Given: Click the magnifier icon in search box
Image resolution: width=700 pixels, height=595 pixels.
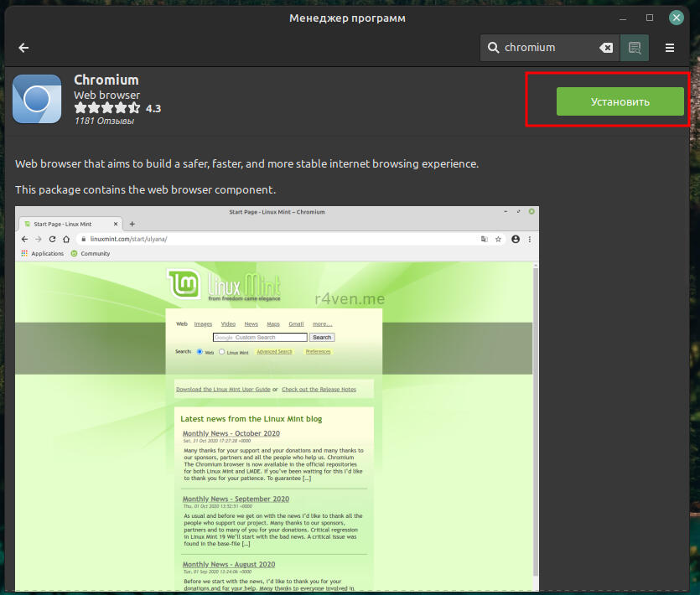Looking at the screenshot, I should 494,48.
